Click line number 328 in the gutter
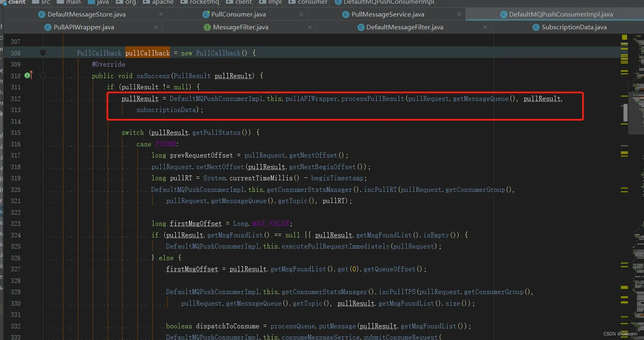644x340 pixels. (15, 281)
